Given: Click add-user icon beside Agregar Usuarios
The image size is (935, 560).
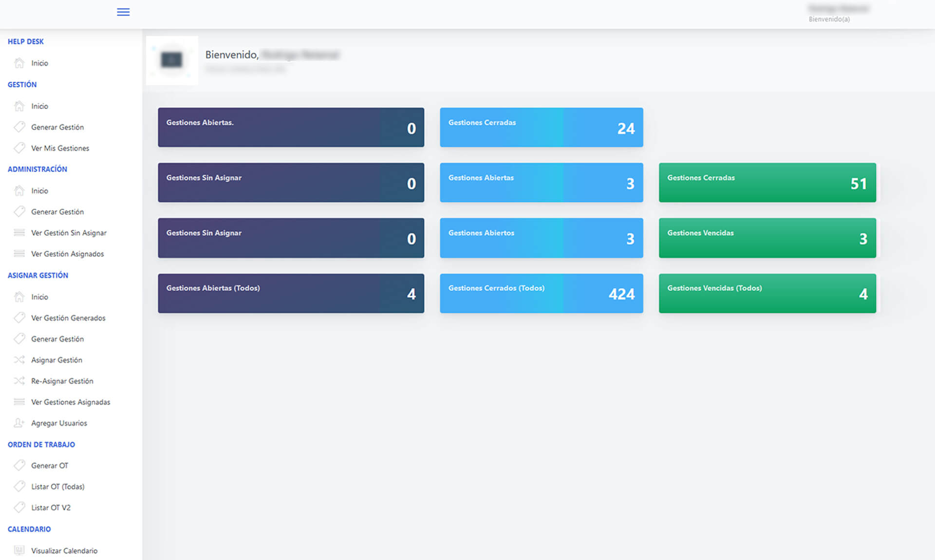Looking at the screenshot, I should click(19, 423).
